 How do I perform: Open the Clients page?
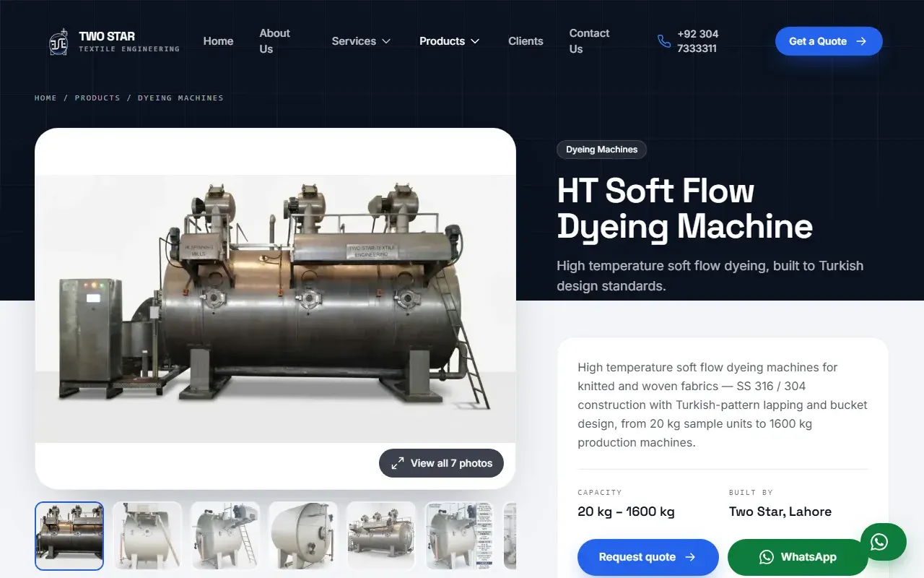pos(526,41)
